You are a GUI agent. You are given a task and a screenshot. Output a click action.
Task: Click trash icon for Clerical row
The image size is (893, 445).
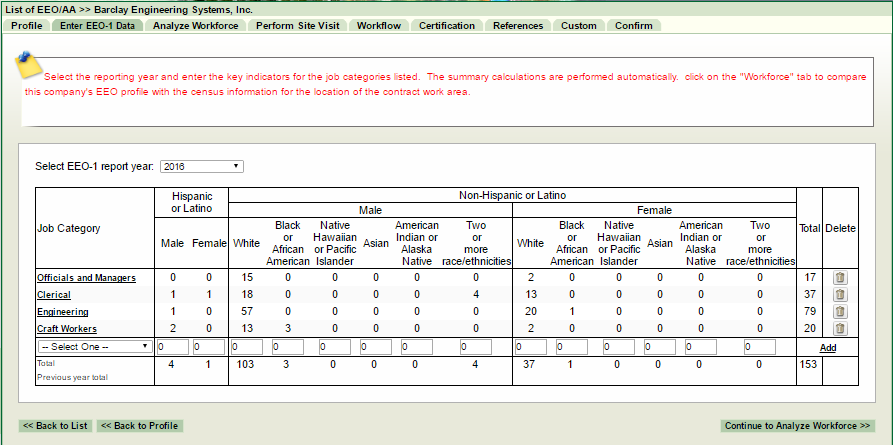click(x=840, y=295)
